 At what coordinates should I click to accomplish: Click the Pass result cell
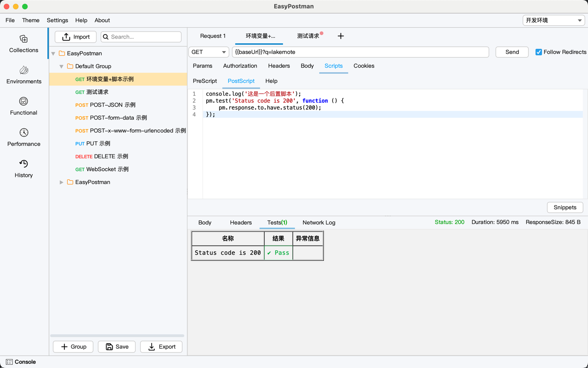point(278,253)
